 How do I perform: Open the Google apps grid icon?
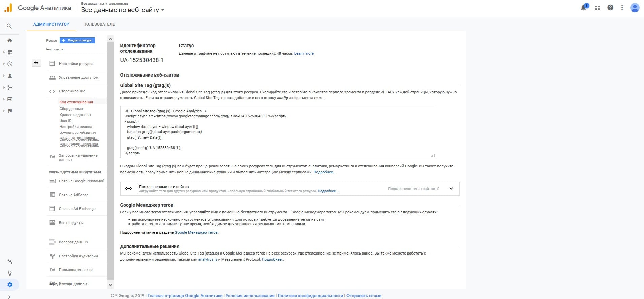pos(598,8)
